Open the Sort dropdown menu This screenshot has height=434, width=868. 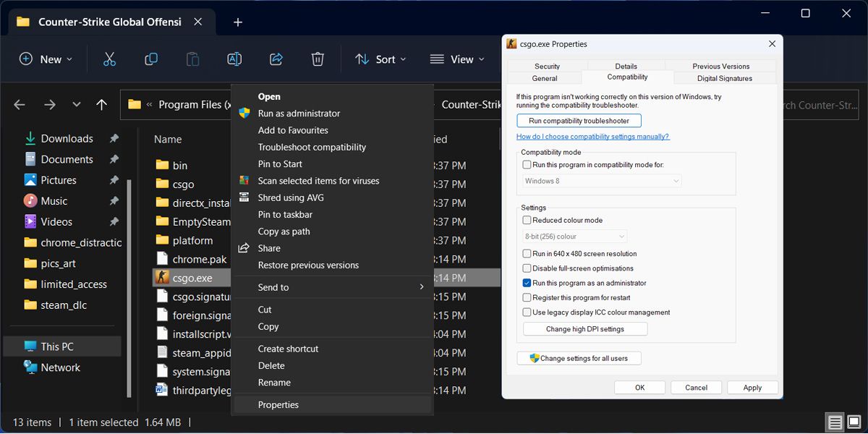(x=380, y=59)
